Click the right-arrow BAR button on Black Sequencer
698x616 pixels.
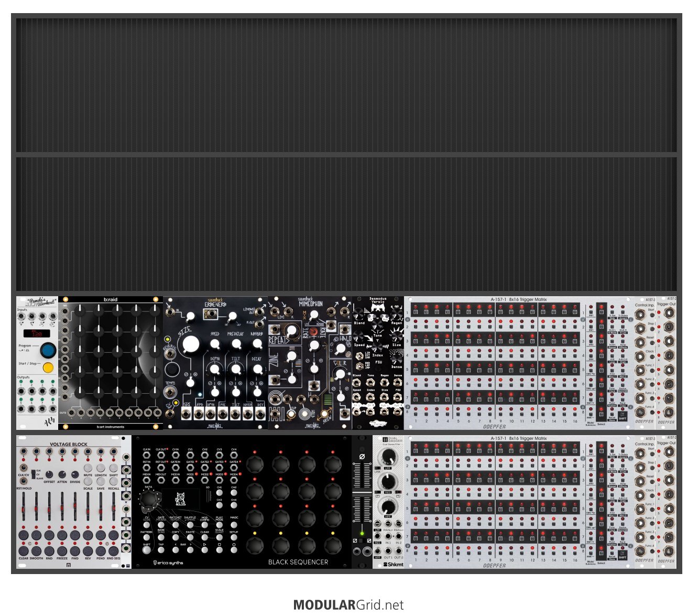click(190, 550)
